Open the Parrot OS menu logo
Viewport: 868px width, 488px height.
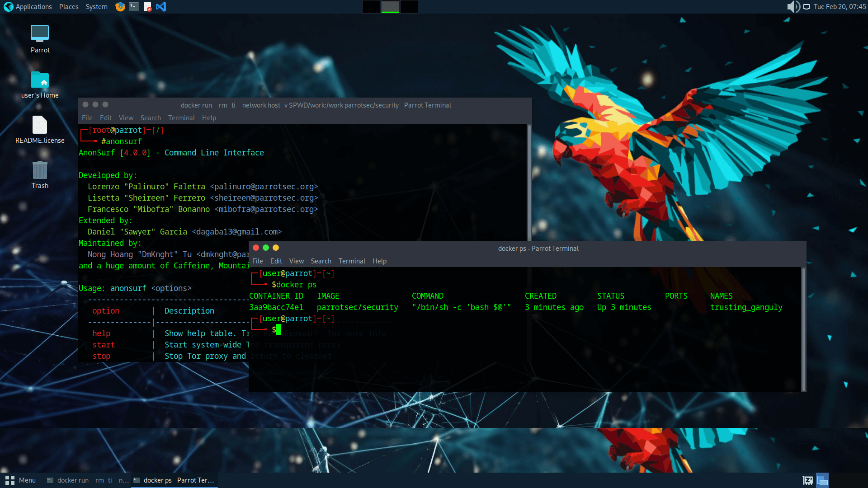pyautogui.click(x=8, y=6)
